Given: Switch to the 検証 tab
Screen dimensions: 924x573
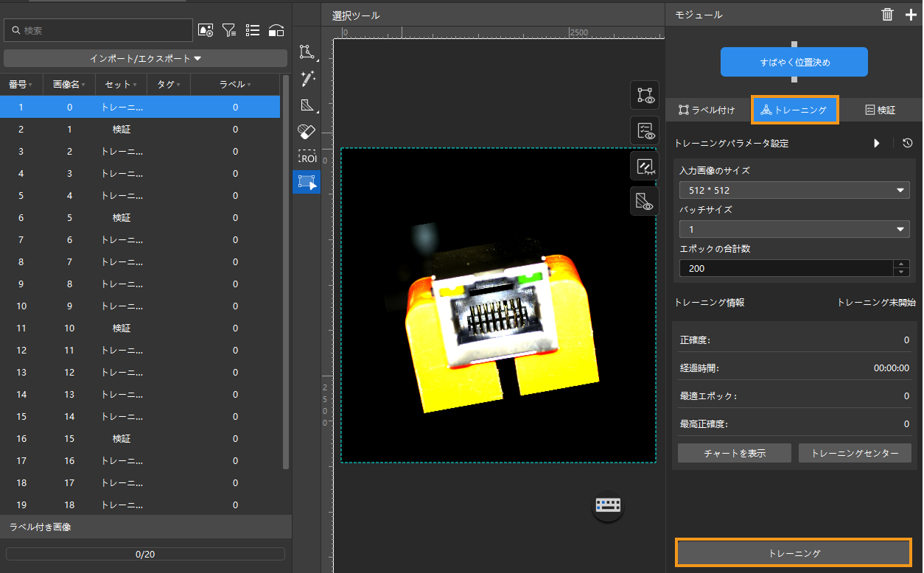Looking at the screenshot, I should [x=880, y=110].
